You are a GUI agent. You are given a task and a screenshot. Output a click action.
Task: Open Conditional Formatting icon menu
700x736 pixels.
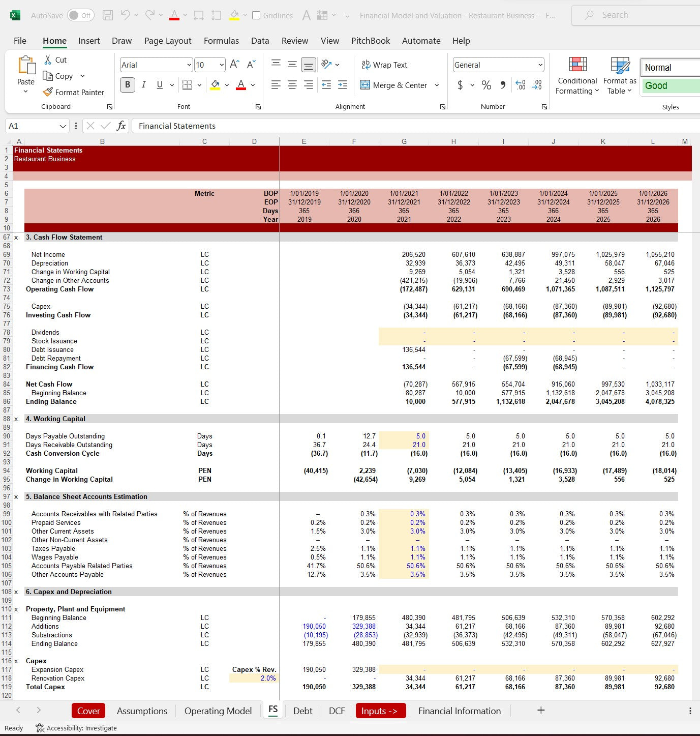pyautogui.click(x=577, y=76)
